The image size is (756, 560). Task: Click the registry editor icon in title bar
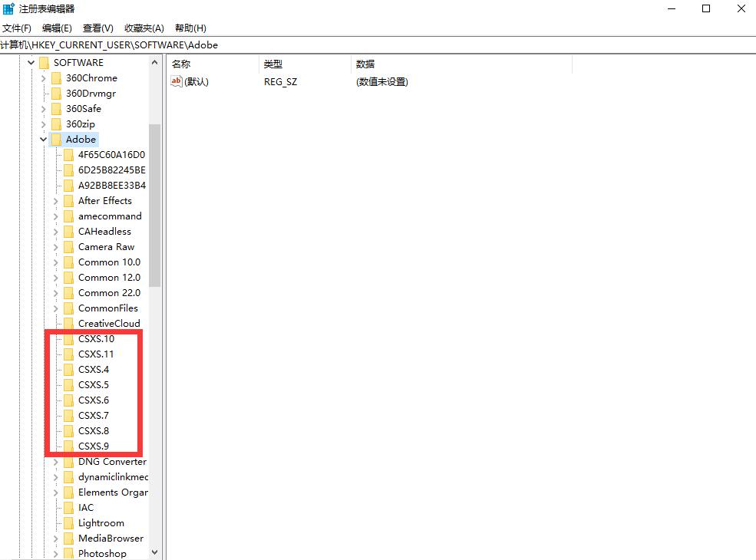coord(8,8)
